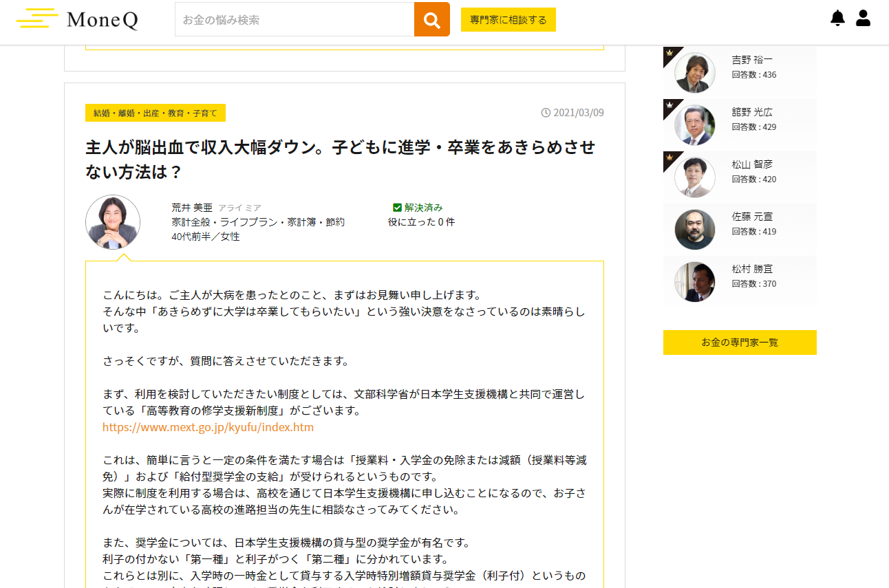The width and height of the screenshot is (889, 588).
Task: Click the 専門家に相談する button
Action: [x=508, y=20]
